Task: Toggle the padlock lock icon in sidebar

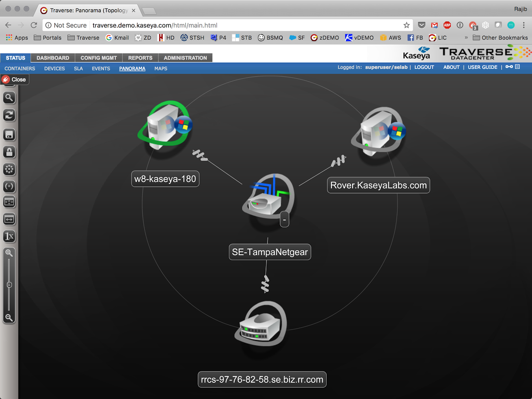Action: [9, 152]
